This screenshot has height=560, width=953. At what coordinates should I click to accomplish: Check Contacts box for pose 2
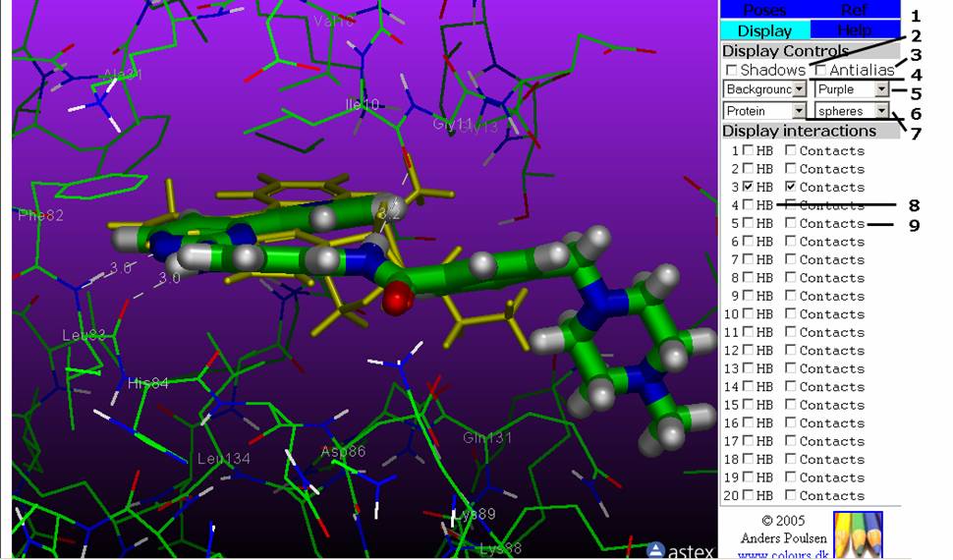pyautogui.click(x=790, y=168)
